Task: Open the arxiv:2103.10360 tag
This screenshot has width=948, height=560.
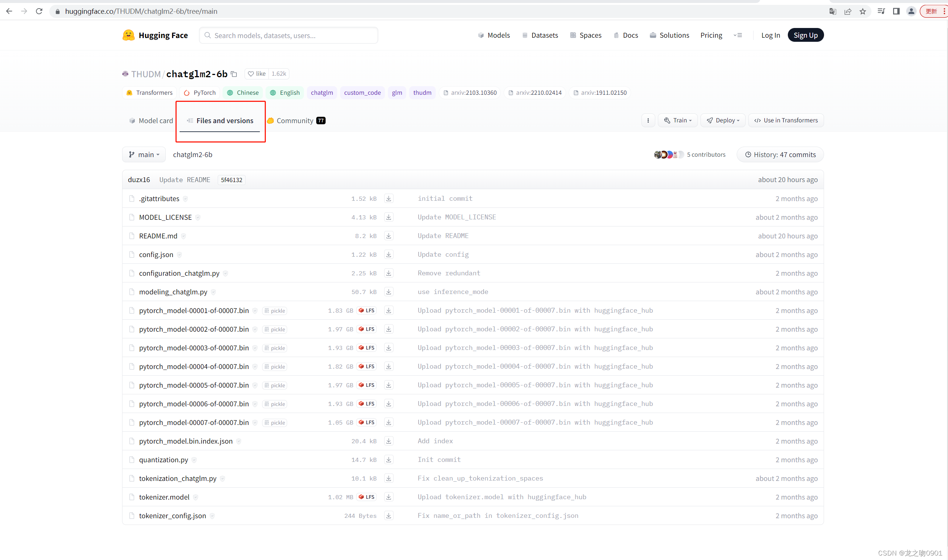Action: 470,93
